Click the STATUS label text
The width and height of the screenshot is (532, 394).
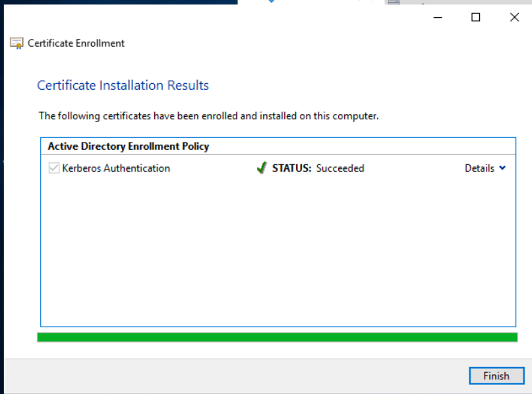pyautogui.click(x=292, y=168)
